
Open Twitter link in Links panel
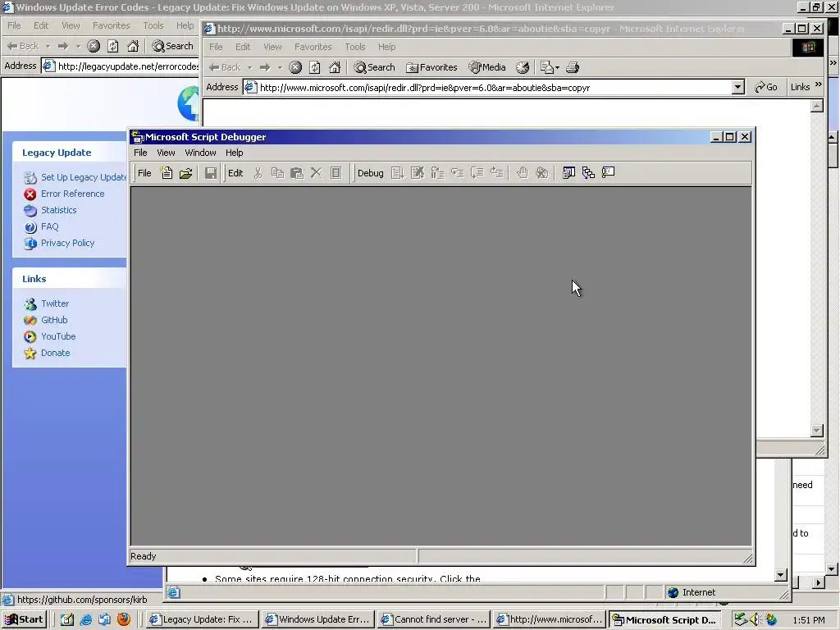55,304
